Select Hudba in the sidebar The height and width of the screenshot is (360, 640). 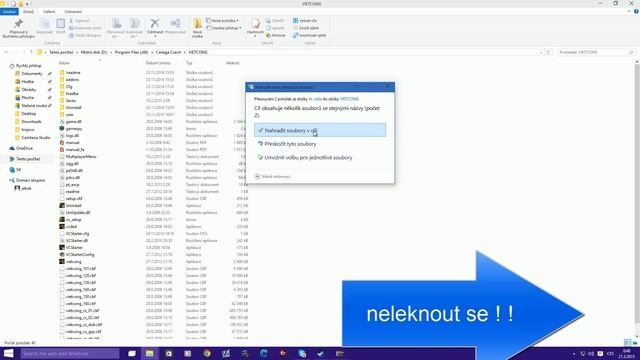28,82
